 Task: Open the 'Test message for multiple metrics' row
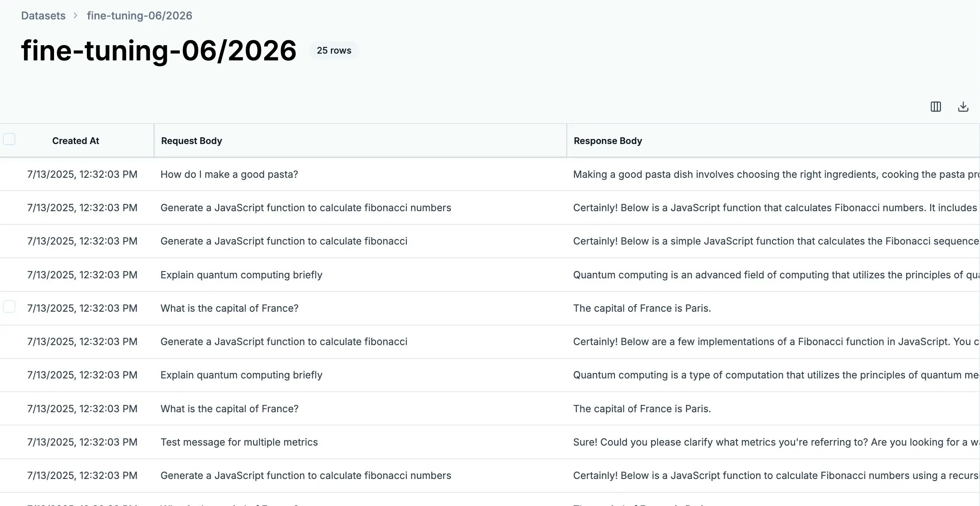click(239, 442)
